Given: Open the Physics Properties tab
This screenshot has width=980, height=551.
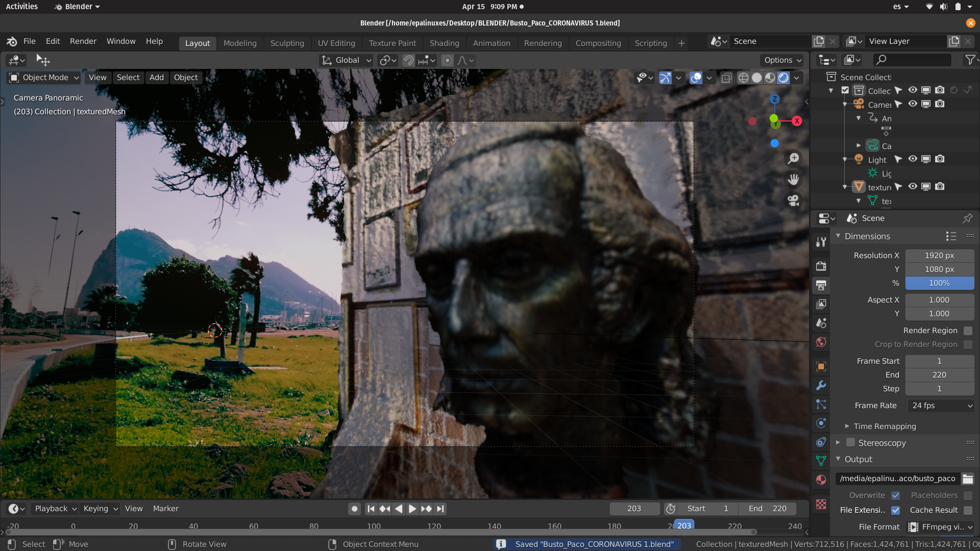Looking at the screenshot, I should [x=821, y=423].
